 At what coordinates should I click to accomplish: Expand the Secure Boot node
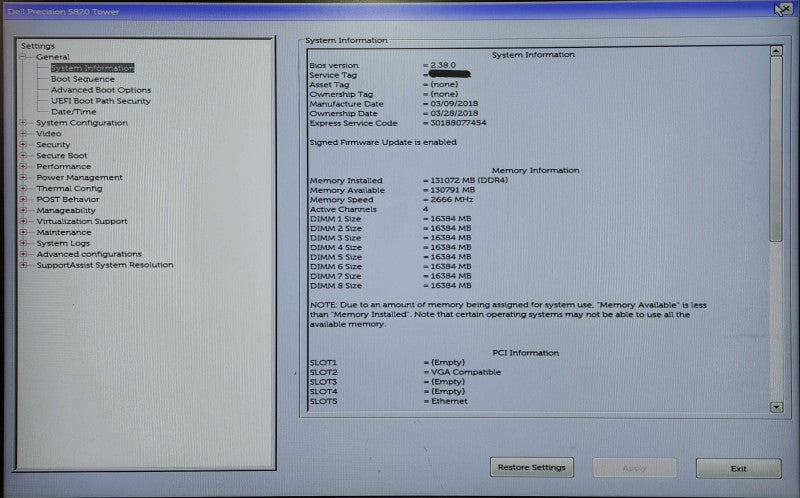point(22,156)
